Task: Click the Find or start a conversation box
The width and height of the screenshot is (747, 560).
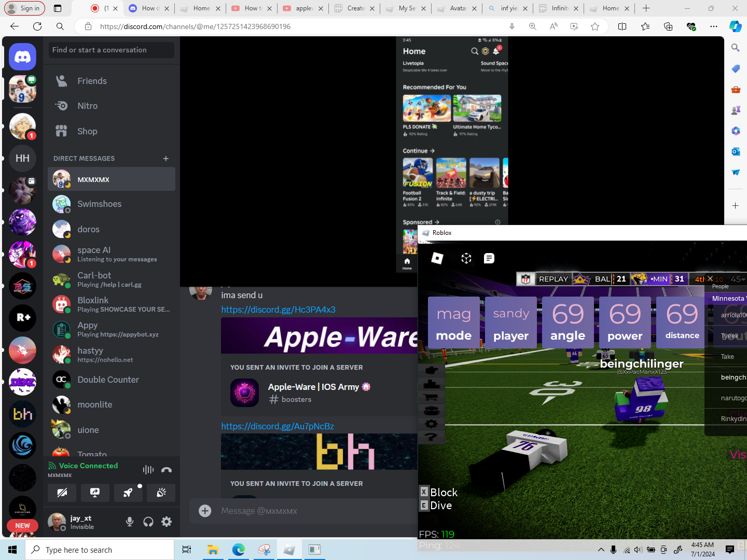Action: [112, 50]
